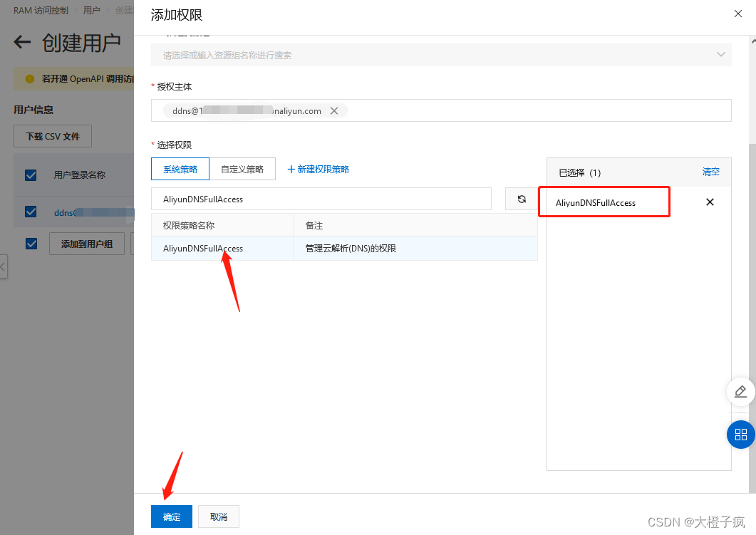Refresh the permission policy list
756x535 pixels.
click(x=522, y=199)
